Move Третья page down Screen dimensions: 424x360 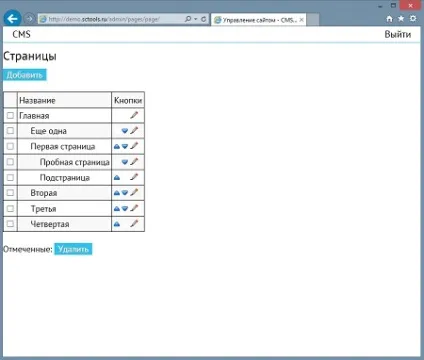coord(125,209)
